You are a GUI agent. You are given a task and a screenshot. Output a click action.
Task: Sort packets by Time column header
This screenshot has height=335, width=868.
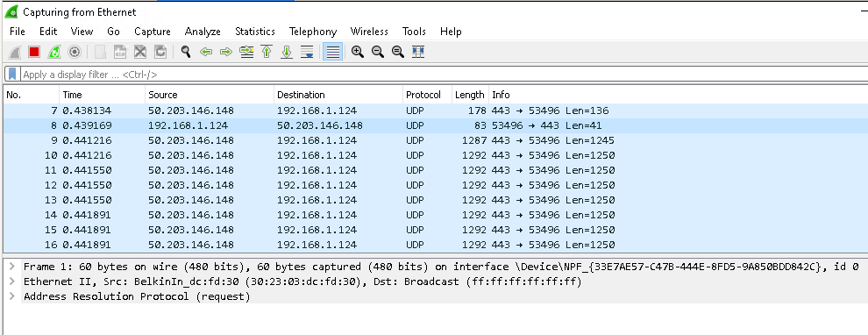(x=102, y=95)
